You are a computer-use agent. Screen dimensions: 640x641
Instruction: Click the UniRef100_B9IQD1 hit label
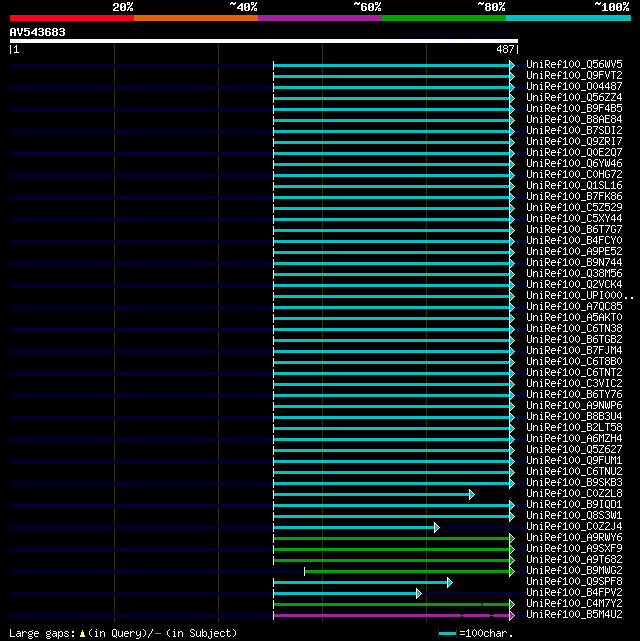tap(574, 504)
